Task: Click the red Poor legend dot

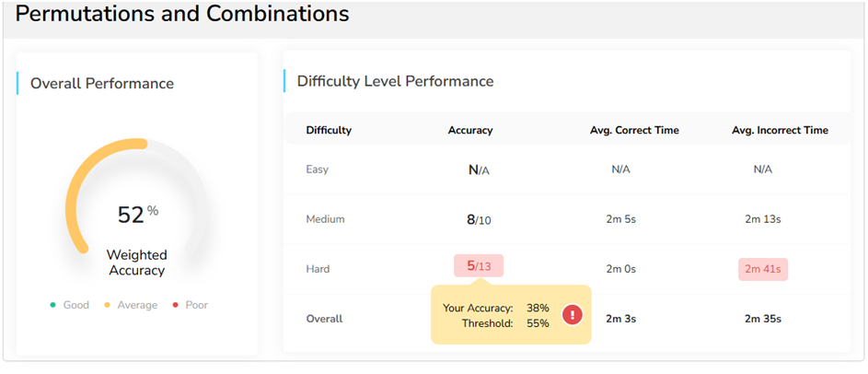Action: [176, 305]
